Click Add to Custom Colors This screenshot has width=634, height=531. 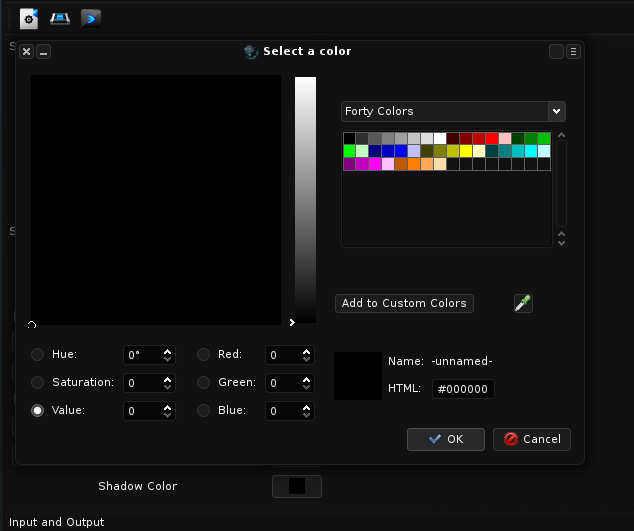(x=404, y=303)
